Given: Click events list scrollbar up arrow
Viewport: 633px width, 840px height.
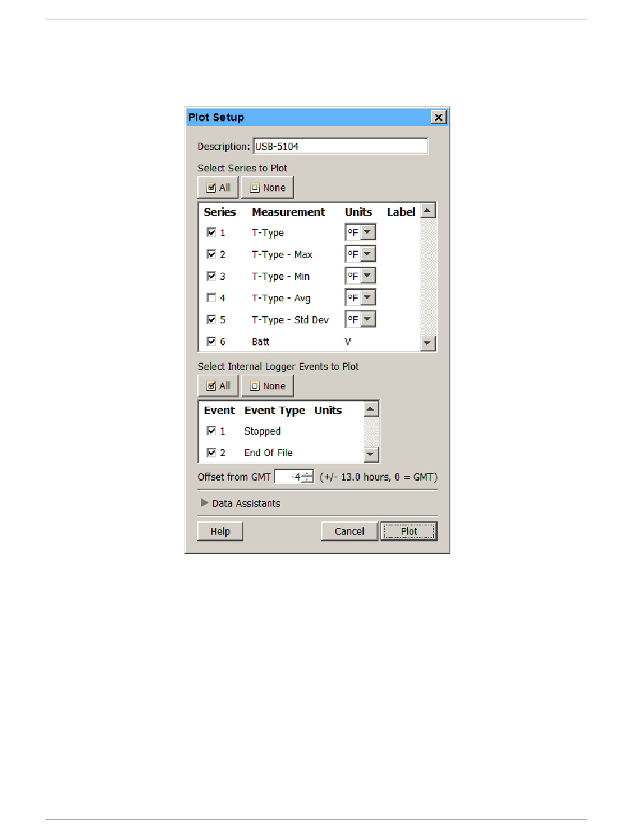Looking at the screenshot, I should 371,409.
